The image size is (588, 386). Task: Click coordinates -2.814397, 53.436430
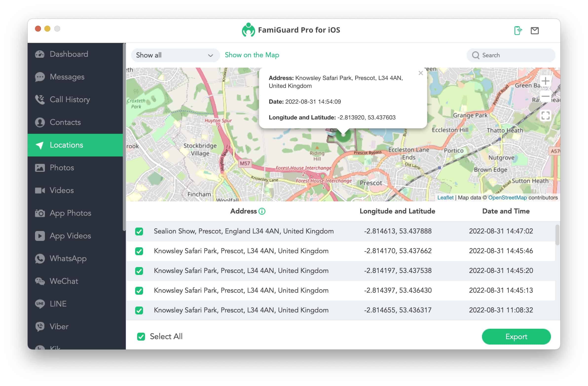coord(398,291)
